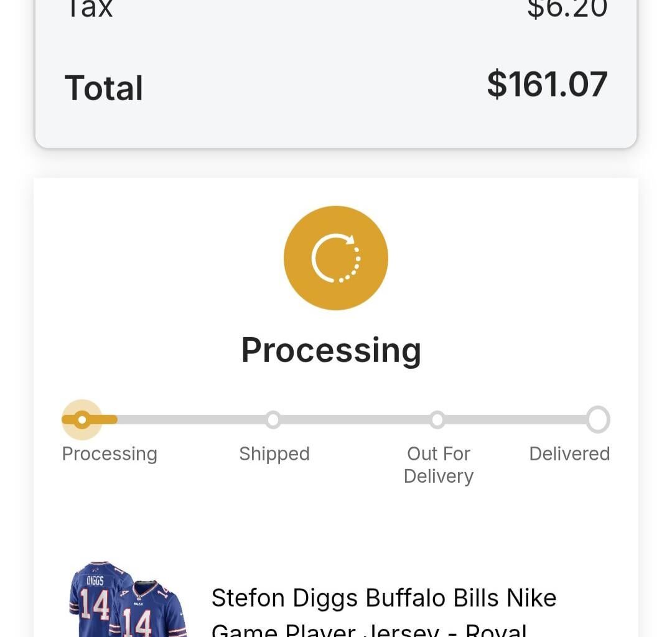Switch to the Delivered label
Image resolution: width=672 pixels, height=637 pixels.
569,453
